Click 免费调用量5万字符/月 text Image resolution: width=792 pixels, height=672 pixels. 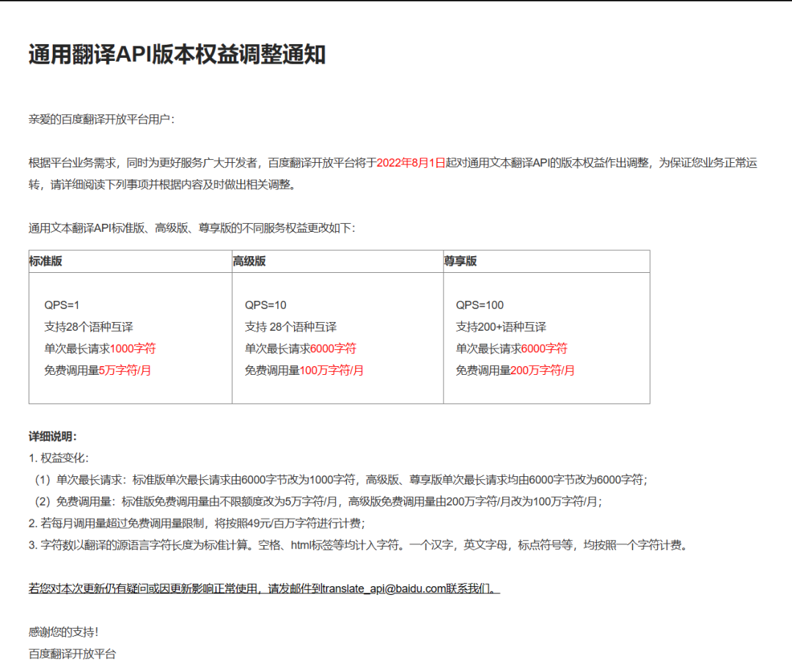[x=98, y=370]
